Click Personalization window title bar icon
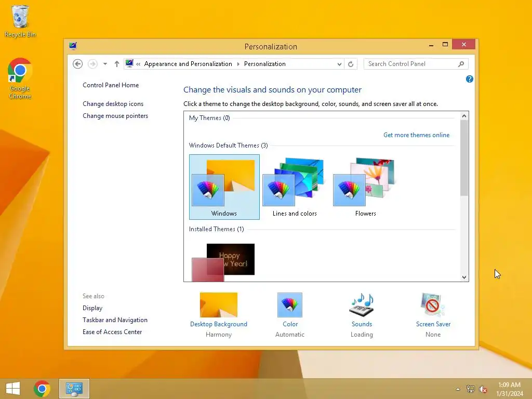 click(73, 46)
